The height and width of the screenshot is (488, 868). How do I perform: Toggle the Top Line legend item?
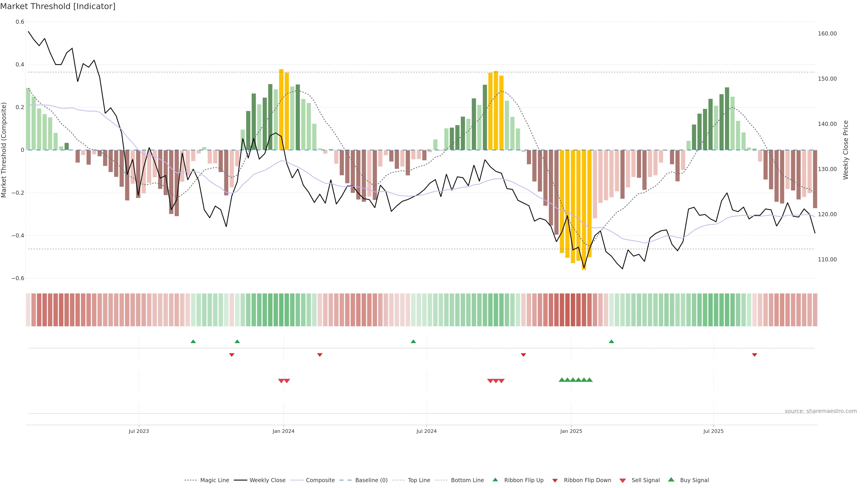click(419, 480)
